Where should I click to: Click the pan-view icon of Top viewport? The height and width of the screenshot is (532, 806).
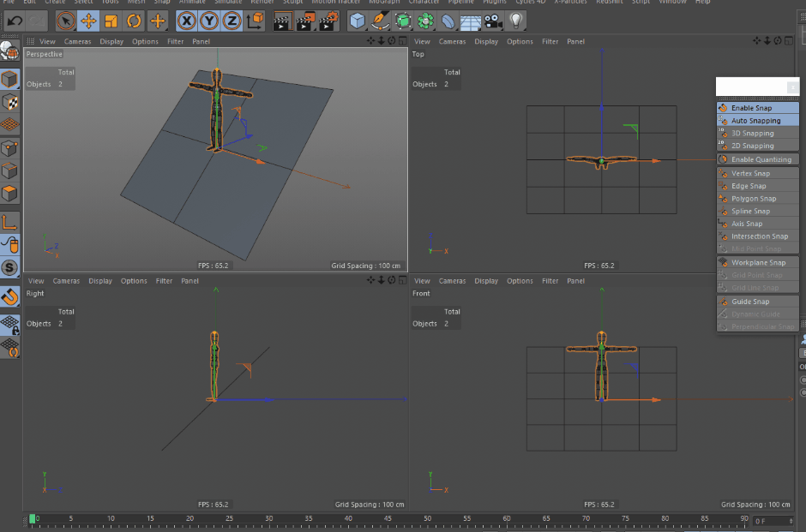point(756,41)
